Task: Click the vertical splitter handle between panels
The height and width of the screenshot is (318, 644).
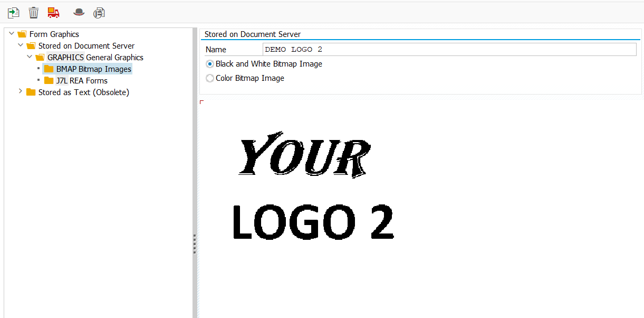Action: (195, 244)
